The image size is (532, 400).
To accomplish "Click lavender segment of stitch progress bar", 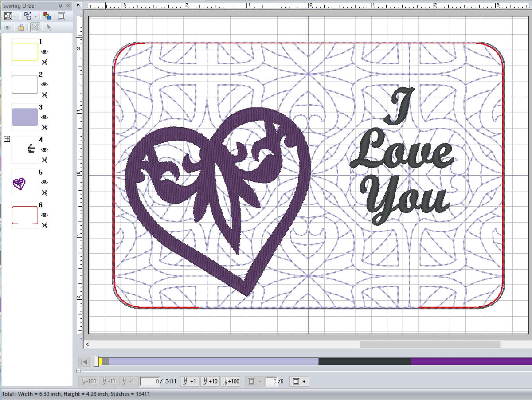I will tap(213, 361).
